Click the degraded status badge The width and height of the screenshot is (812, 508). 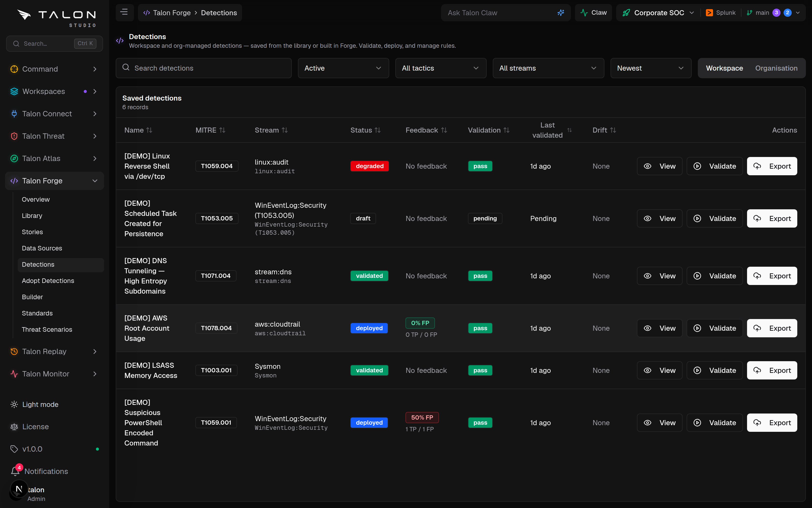point(369,166)
